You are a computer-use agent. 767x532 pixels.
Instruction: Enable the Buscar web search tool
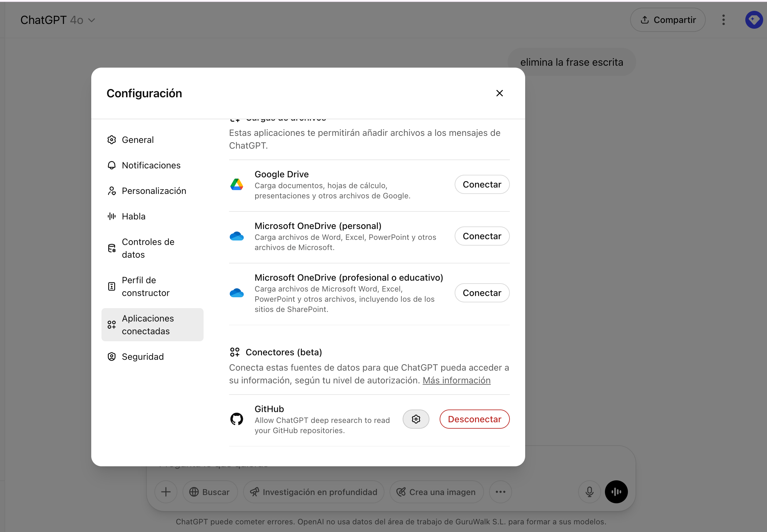click(x=210, y=492)
